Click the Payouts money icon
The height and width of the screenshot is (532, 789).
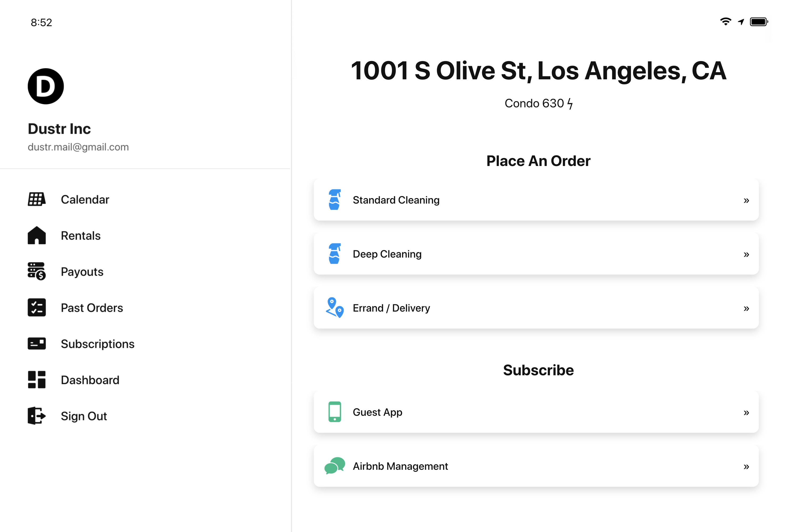point(37,271)
